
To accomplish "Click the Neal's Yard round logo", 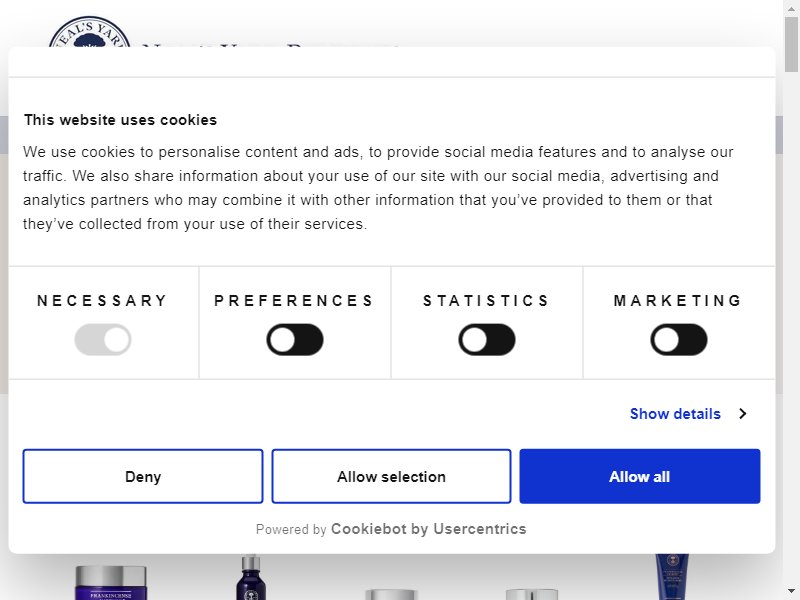I will [x=89, y=32].
